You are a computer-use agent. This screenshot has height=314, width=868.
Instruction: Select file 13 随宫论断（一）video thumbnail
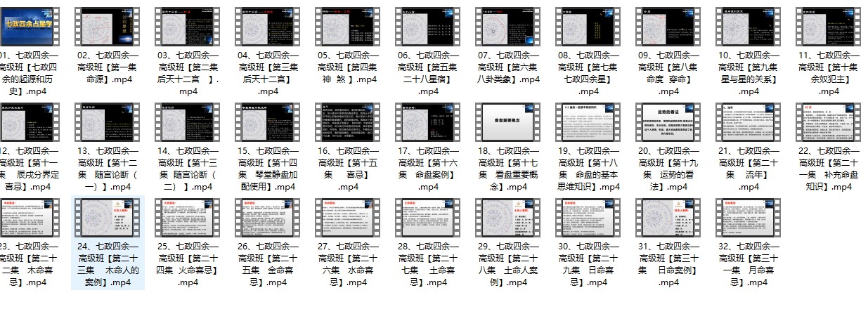coord(108,122)
